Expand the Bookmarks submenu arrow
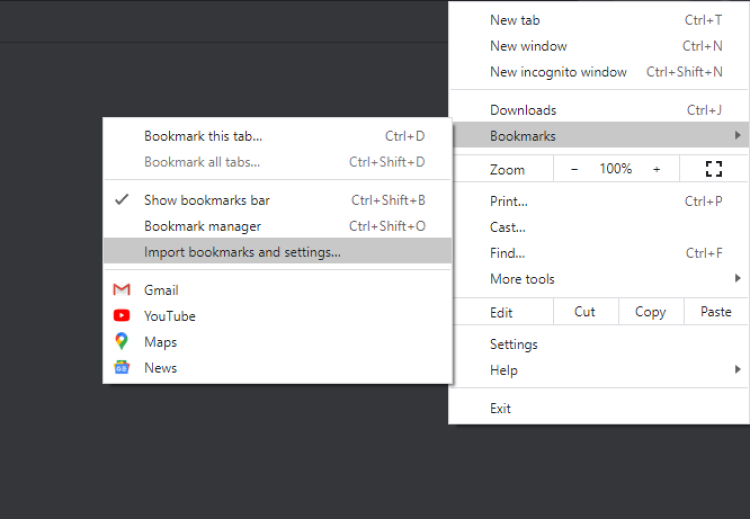The width and height of the screenshot is (750, 519). click(737, 136)
